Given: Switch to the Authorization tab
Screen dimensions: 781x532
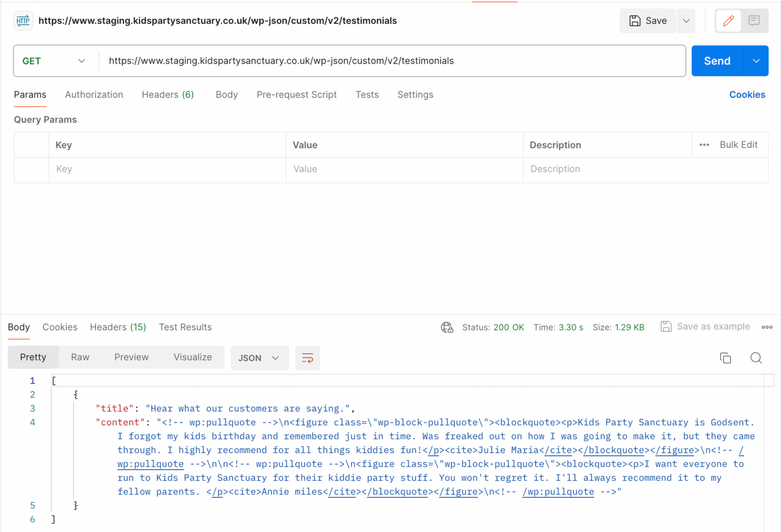Looking at the screenshot, I should coord(94,95).
